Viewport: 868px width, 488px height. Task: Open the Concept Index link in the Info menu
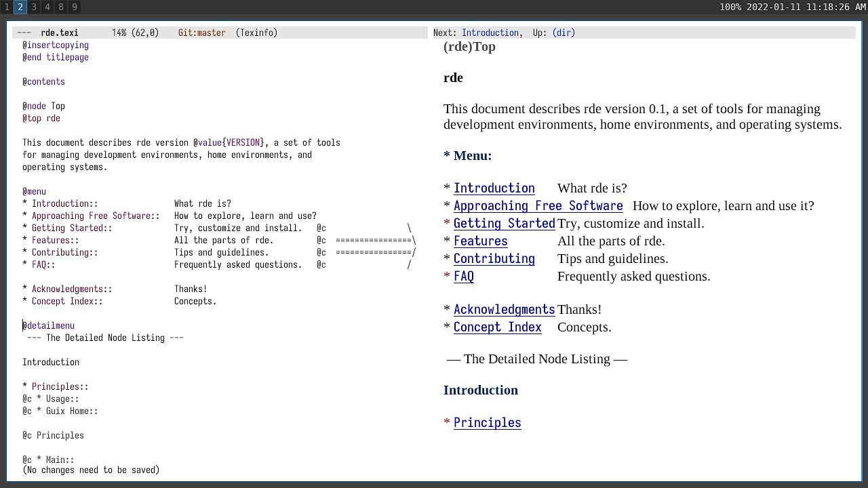[498, 327]
